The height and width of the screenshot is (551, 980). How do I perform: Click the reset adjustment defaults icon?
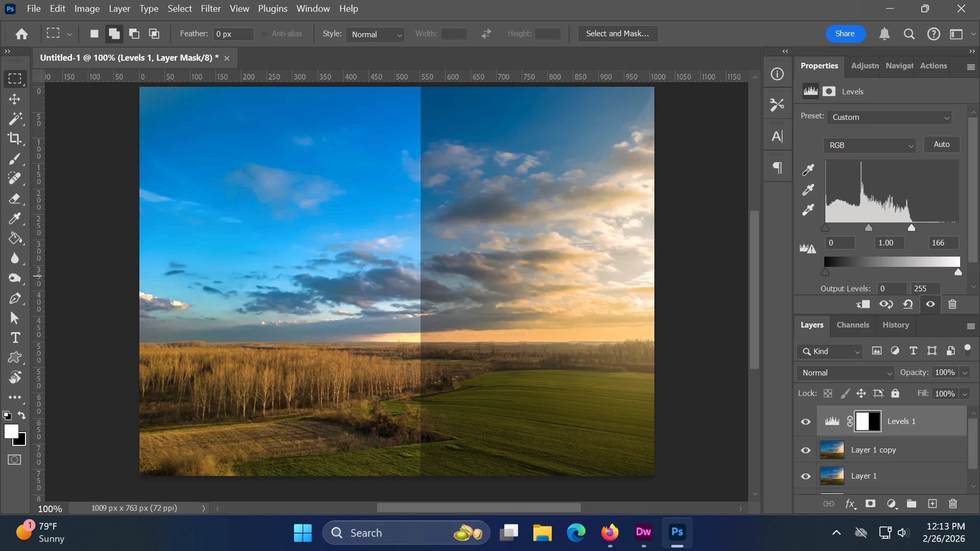point(908,305)
